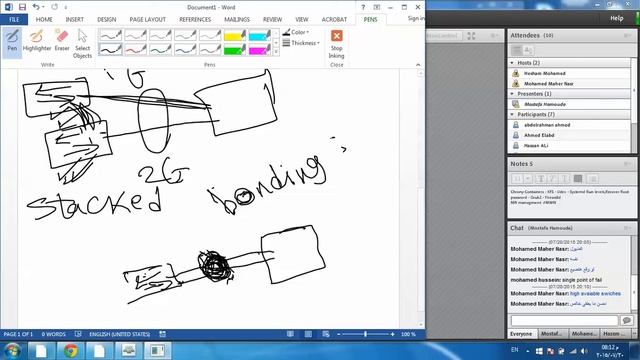Undo the last ink stroke
Viewport: 640px width, 360px height.
(36, 7)
